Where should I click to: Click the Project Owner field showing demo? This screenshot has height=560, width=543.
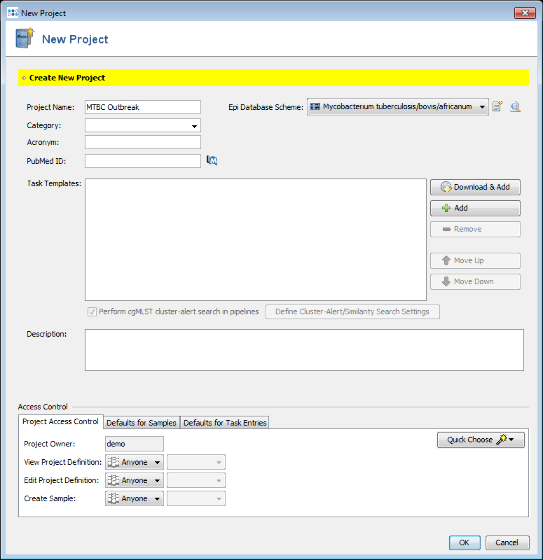(x=134, y=444)
